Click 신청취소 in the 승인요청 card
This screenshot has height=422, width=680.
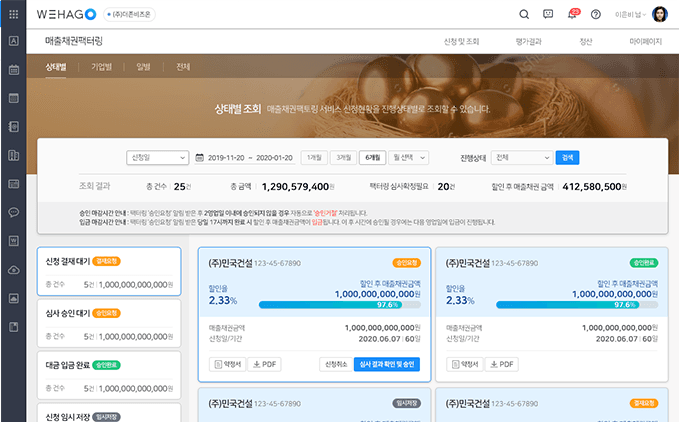point(336,364)
